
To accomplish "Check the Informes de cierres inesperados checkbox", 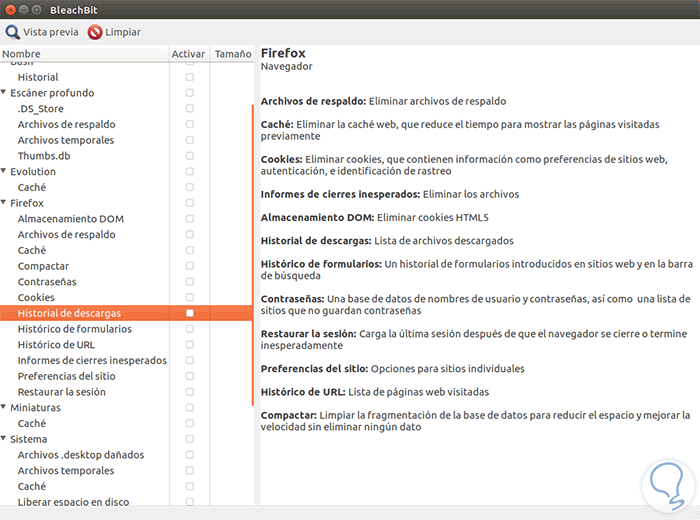I will tap(190, 360).
